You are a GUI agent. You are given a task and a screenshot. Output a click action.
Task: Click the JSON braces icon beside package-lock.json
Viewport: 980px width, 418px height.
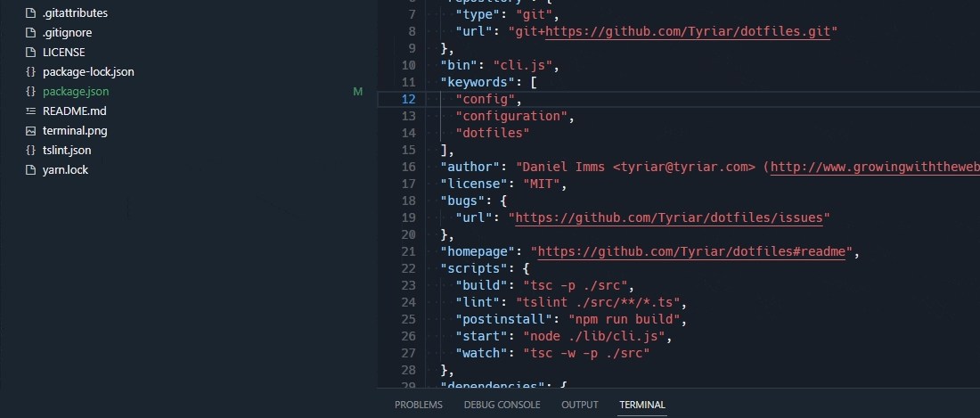click(x=30, y=72)
